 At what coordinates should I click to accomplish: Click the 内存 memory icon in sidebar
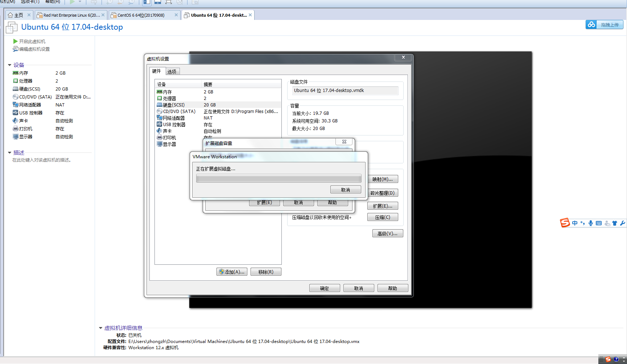[x=16, y=73]
